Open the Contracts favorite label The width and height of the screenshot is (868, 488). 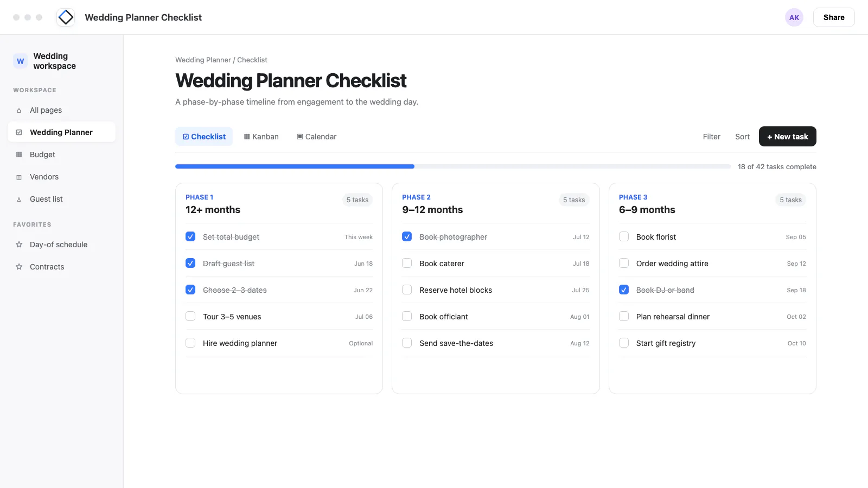click(x=47, y=267)
